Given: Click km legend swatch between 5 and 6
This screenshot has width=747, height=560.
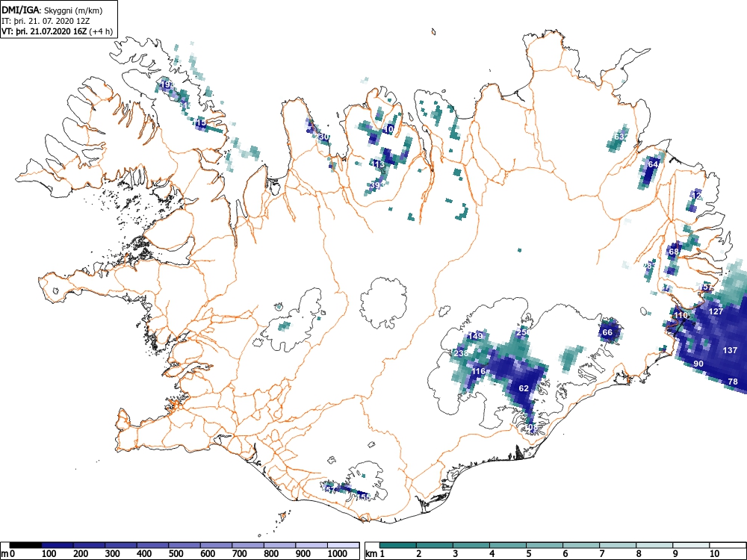Looking at the screenshot, I should [x=545, y=545].
